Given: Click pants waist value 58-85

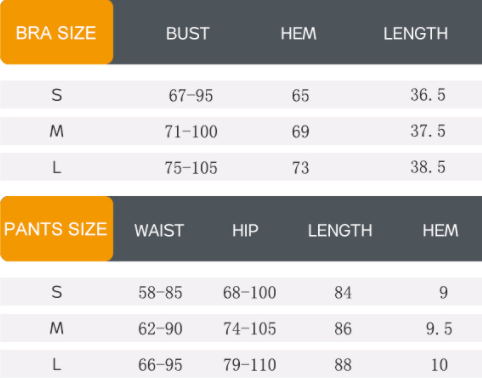Looking at the screenshot, I should click(160, 293).
